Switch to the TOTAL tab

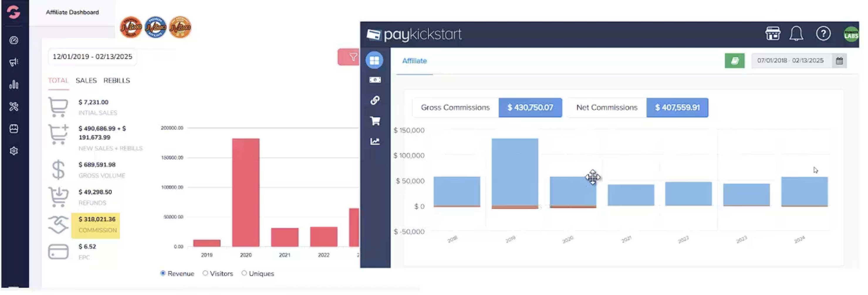click(x=58, y=80)
